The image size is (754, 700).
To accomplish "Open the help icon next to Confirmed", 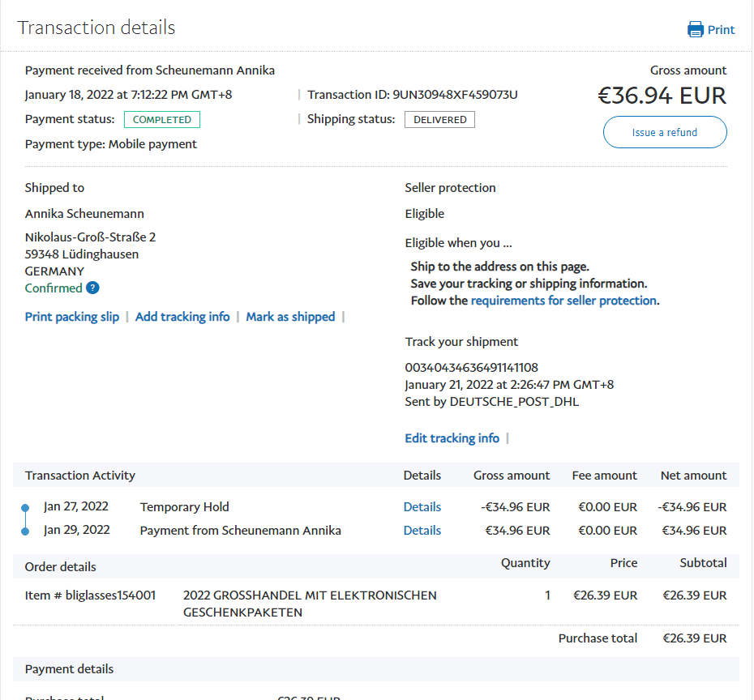I will click(x=92, y=288).
